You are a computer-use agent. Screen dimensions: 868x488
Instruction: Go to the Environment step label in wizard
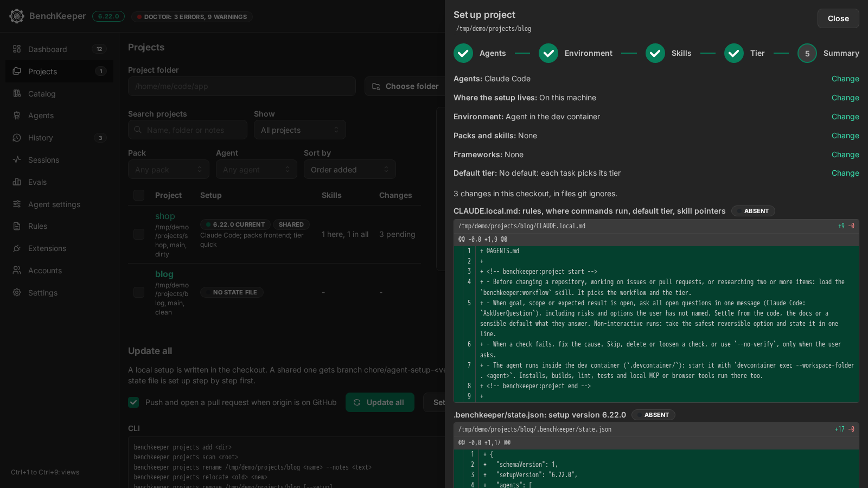coord(589,53)
